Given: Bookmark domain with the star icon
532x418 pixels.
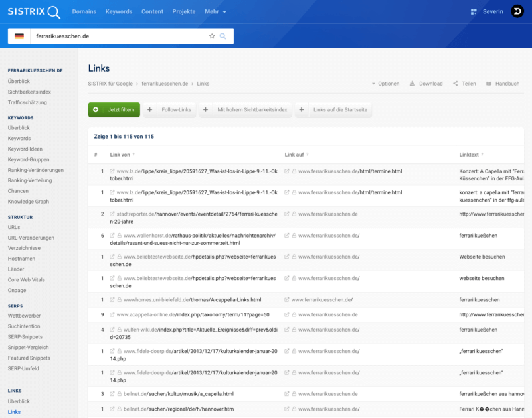Looking at the screenshot, I should [212, 36].
